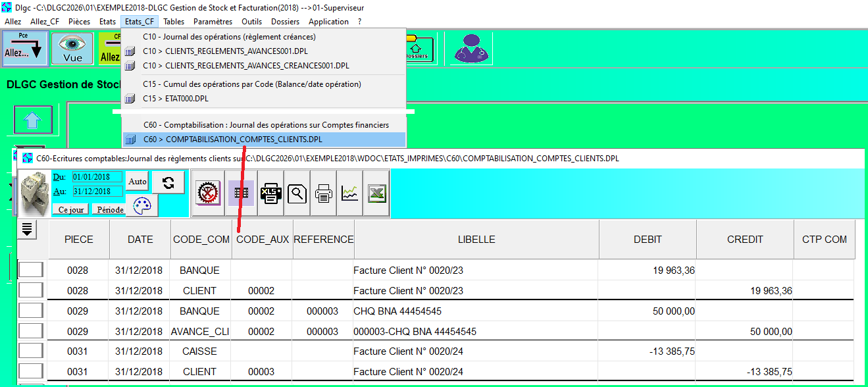Select C60 > COMPTABILISATION_COMPTES_CLIENTS.DPL menu entry
This screenshot has height=387, width=868.
(243, 140)
